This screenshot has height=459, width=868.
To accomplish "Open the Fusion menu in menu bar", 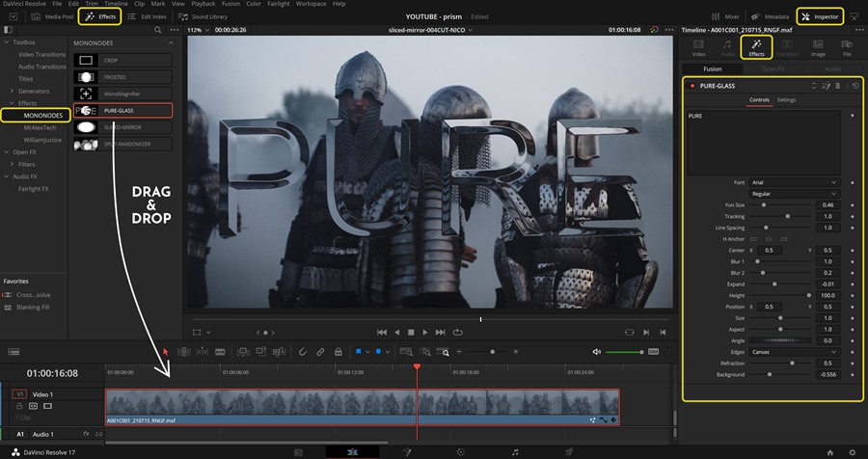I will [231, 4].
